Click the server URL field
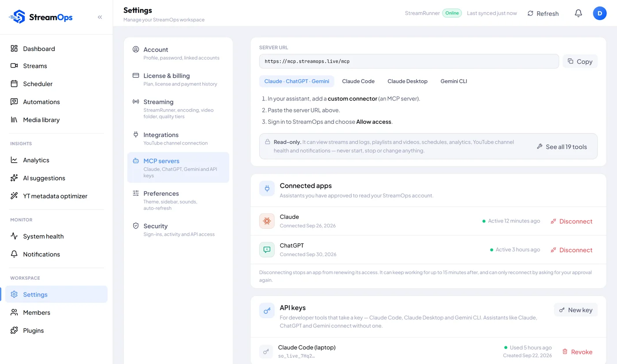 409,61
